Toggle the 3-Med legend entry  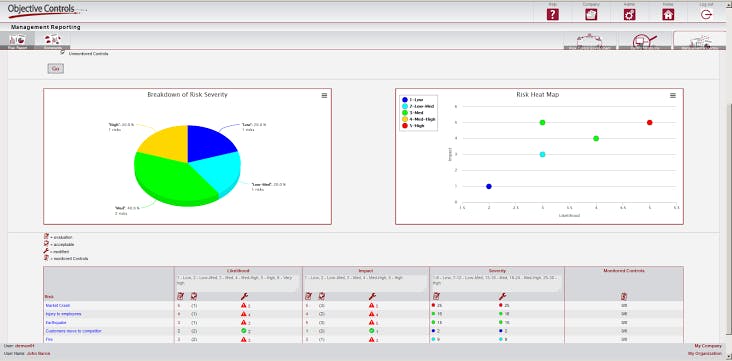point(413,113)
